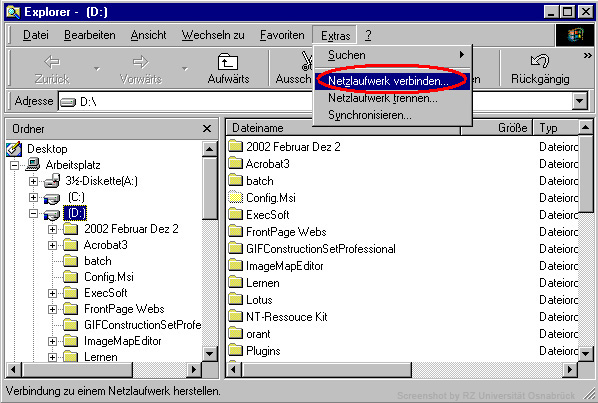Screen dimensions: 598x403
Task: Open the Adresse bar dropdown arrow
Action: click(580, 101)
